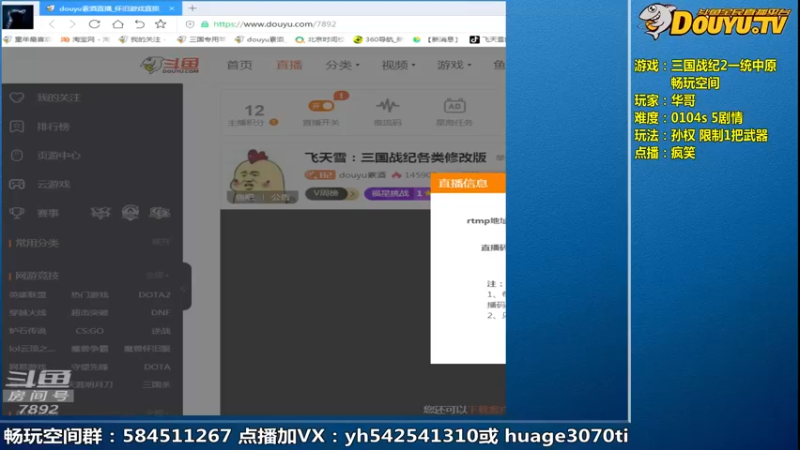Open the 淘宝网 bookmark
Viewport: 800px width, 450px height.
(x=85, y=39)
